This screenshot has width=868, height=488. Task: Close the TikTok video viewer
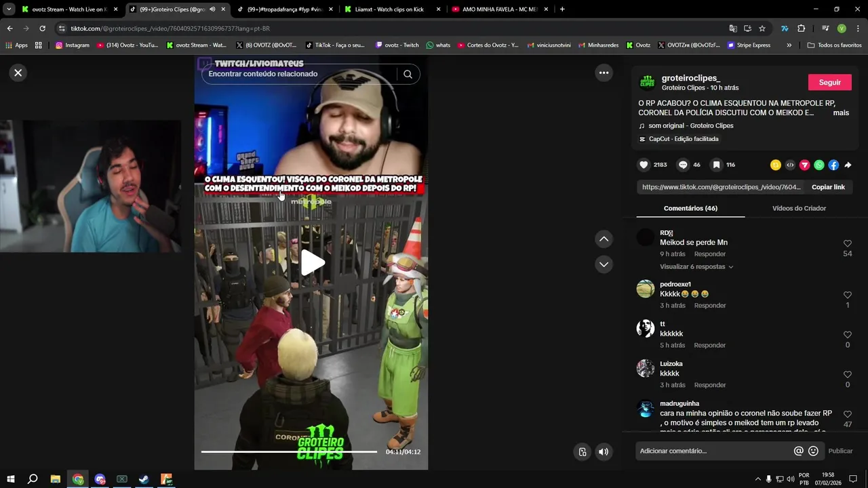click(18, 73)
